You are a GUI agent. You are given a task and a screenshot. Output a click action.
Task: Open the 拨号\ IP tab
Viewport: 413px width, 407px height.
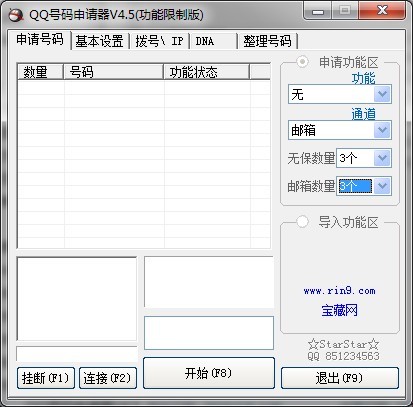point(159,41)
